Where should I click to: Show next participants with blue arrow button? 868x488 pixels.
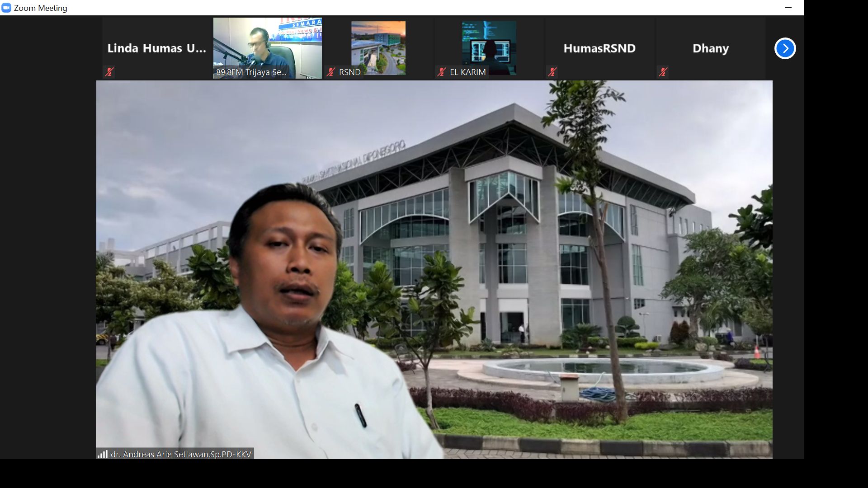[x=785, y=48]
